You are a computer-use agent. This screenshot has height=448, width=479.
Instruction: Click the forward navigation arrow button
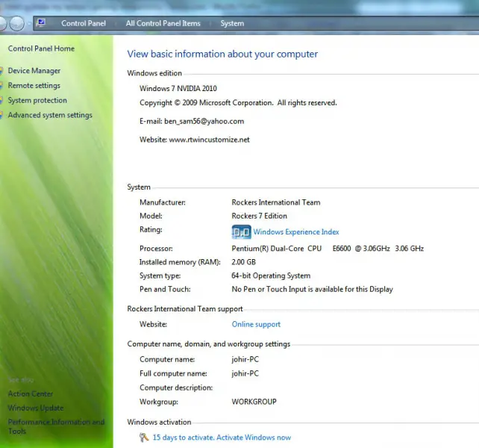click(17, 23)
